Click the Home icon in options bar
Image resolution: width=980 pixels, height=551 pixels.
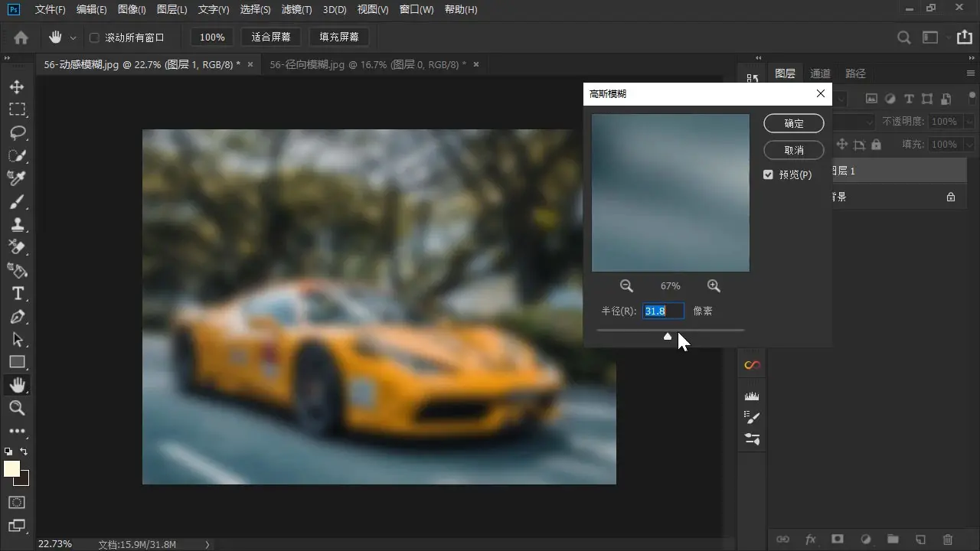point(21,37)
